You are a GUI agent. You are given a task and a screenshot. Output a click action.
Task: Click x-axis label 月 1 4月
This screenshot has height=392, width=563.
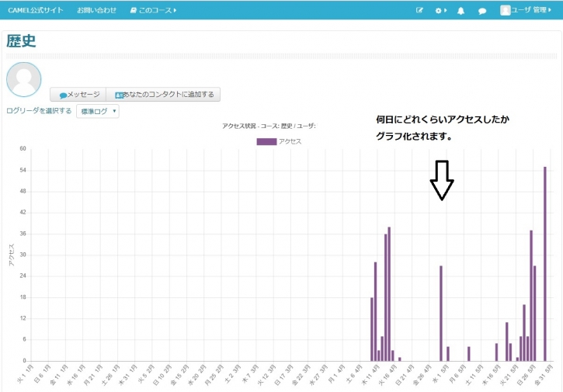coord(336,373)
